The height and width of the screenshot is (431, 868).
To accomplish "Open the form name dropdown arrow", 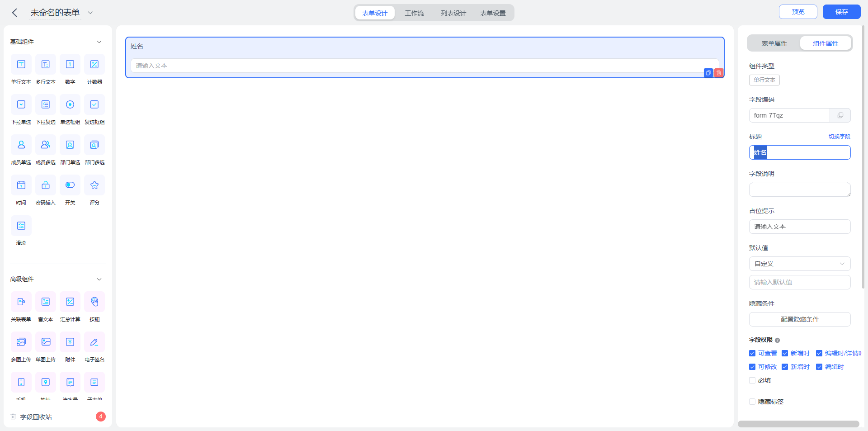I will (90, 13).
